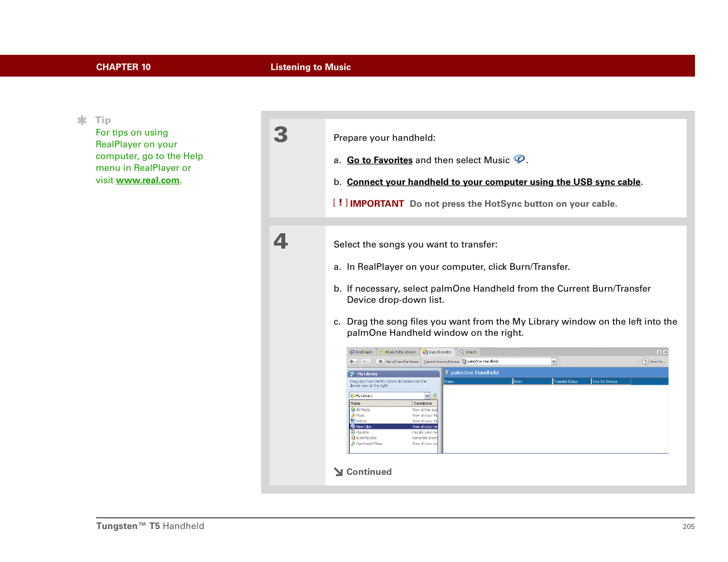Viewport: 728px width, 562px height.
Task: Close the RealPlayer window with the X button
Action: [x=666, y=352]
